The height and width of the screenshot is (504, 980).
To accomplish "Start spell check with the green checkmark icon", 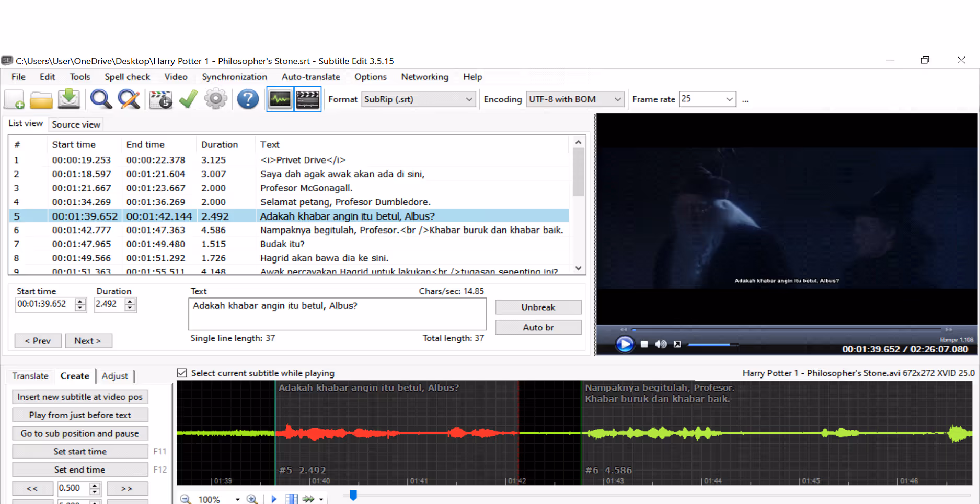I will coord(188,99).
